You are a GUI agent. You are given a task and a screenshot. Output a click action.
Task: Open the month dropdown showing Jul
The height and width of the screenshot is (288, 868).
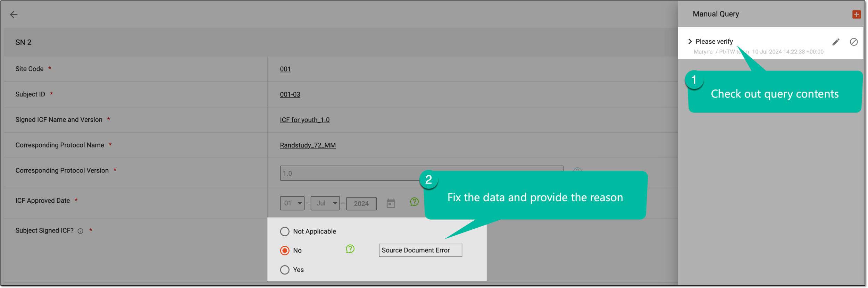[325, 203]
